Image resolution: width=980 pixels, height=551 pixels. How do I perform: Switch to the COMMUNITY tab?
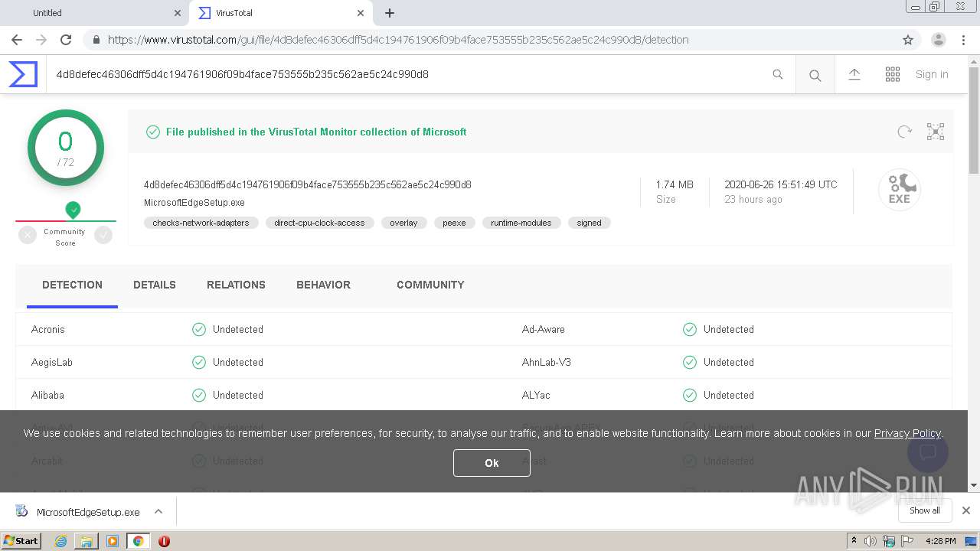pyautogui.click(x=430, y=285)
